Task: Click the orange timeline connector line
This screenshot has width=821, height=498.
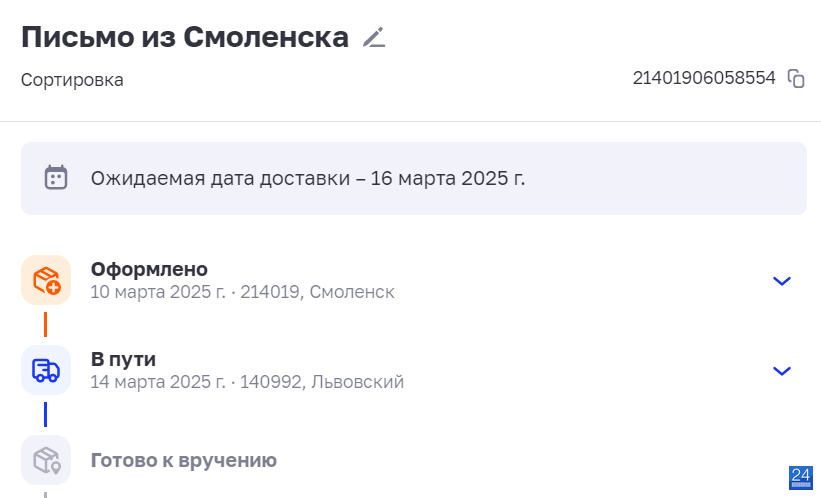Action: [46, 325]
